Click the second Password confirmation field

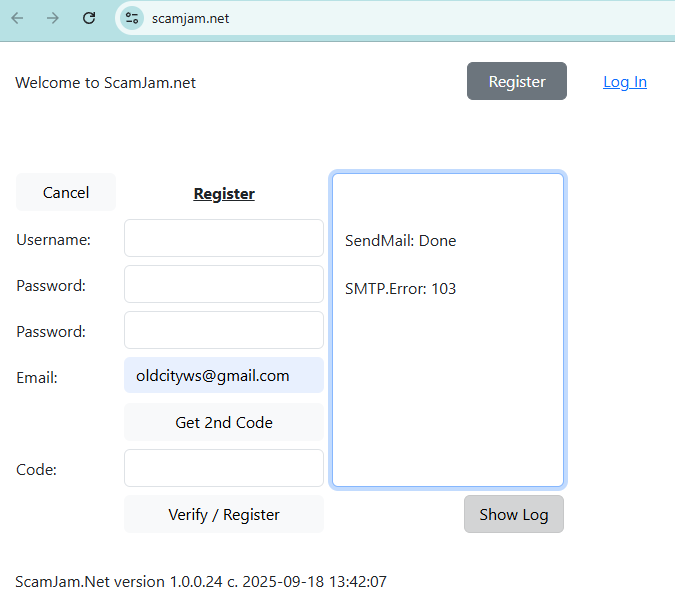click(224, 330)
